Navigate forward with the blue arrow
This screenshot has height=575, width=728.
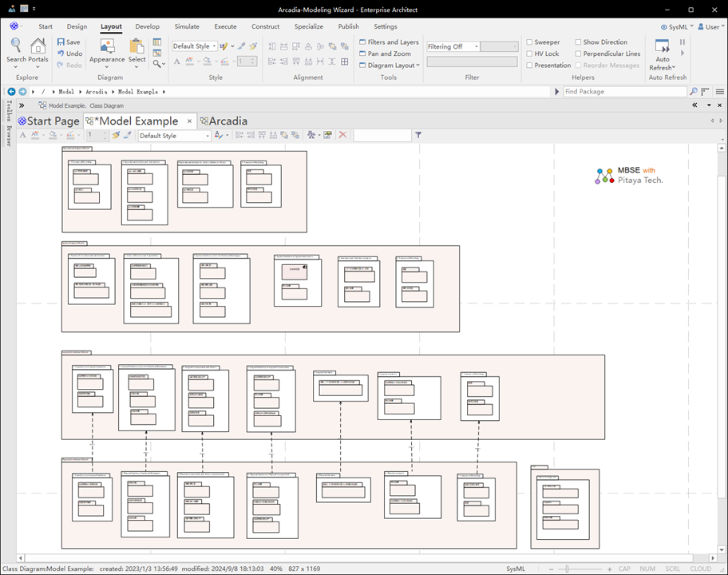(x=22, y=92)
